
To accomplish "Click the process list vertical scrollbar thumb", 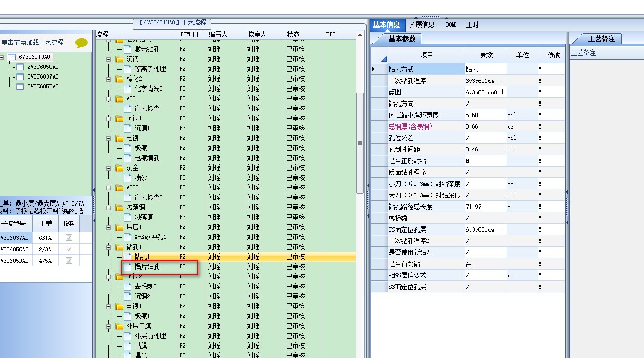I will (360, 143).
